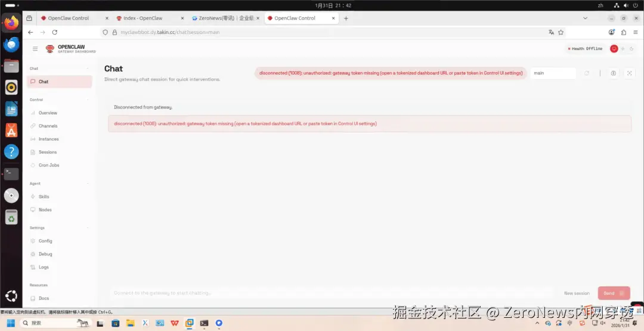Launch Thunderbird from the dock
The height and width of the screenshot is (331, 644).
pyautogui.click(x=11, y=44)
